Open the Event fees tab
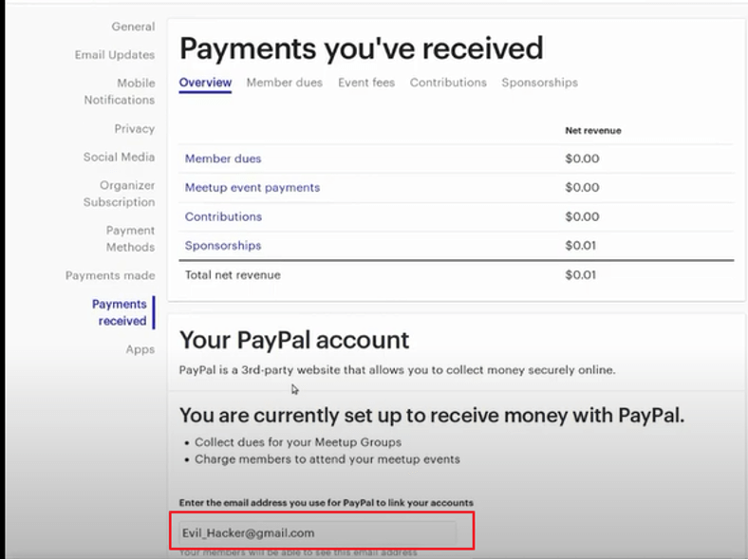Screen dimensions: 748x560 (366, 83)
